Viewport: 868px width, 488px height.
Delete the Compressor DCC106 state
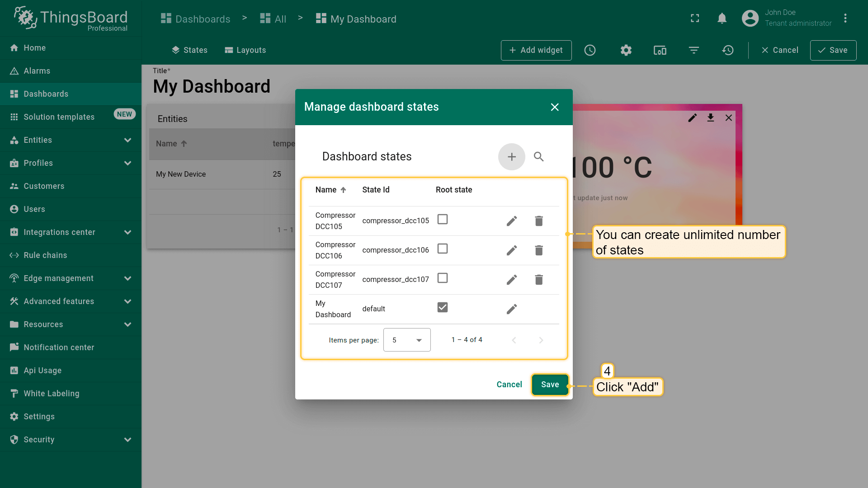[538, 250]
